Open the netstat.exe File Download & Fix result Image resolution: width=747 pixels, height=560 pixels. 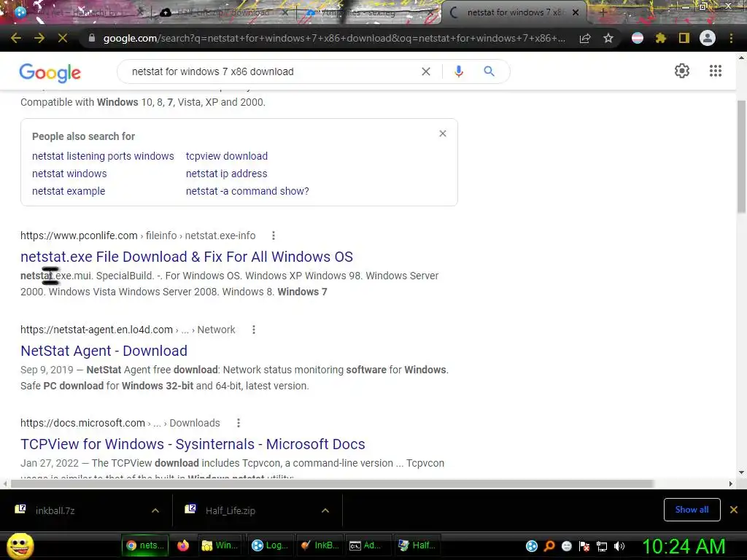tap(187, 257)
